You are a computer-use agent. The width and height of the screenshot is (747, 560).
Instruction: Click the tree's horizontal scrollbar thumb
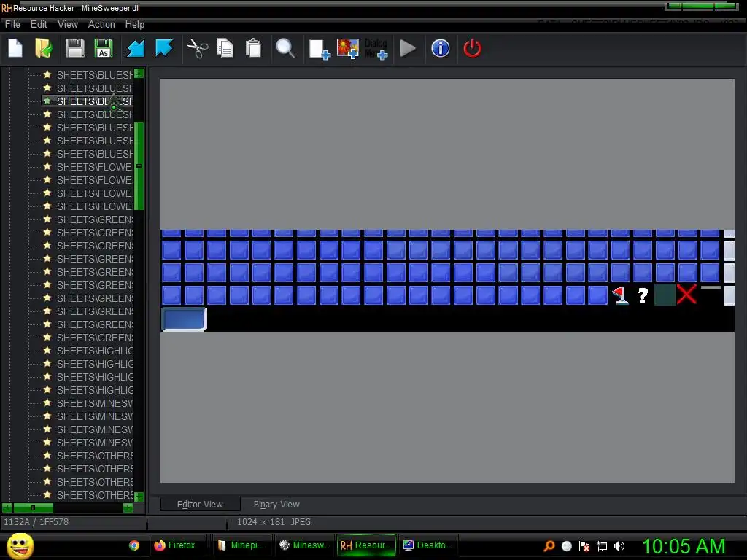pos(33,508)
